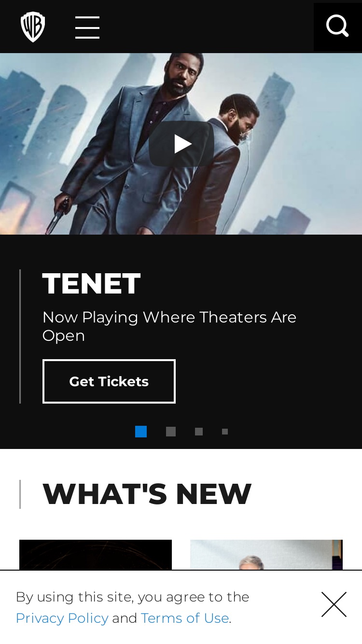Dismiss the cookie consent banner
The width and height of the screenshot is (362, 644).
point(334,604)
